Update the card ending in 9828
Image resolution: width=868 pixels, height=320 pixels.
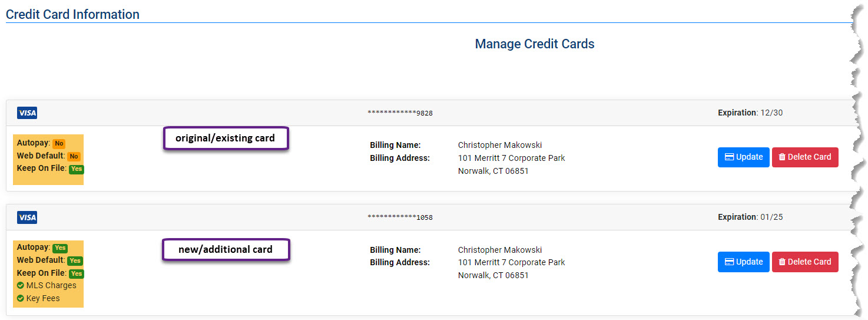click(743, 157)
